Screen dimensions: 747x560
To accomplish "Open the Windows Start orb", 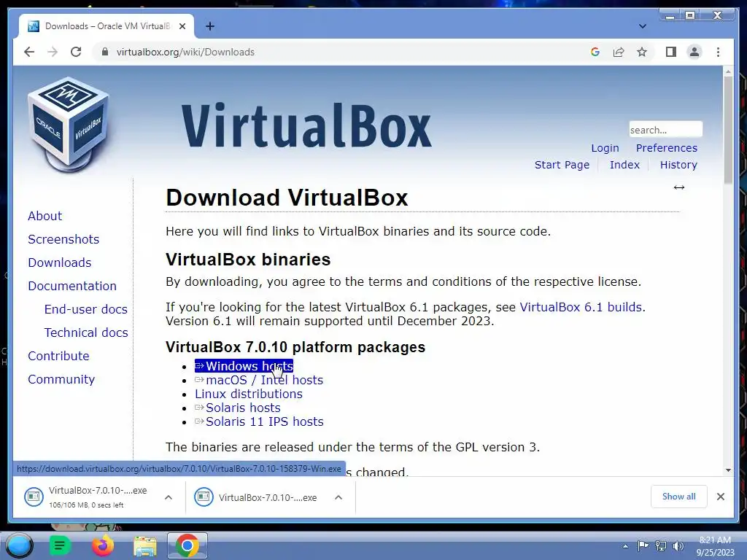I will (x=19, y=545).
